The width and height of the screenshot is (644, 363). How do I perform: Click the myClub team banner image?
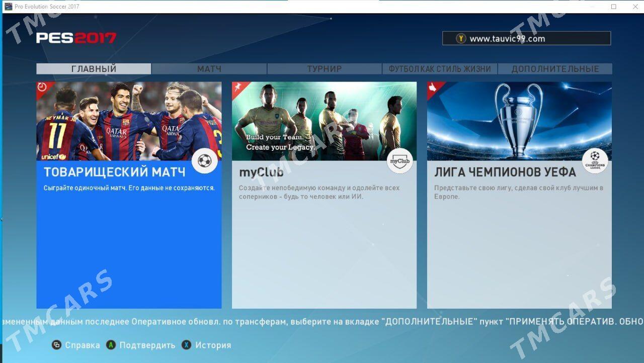coord(324,121)
